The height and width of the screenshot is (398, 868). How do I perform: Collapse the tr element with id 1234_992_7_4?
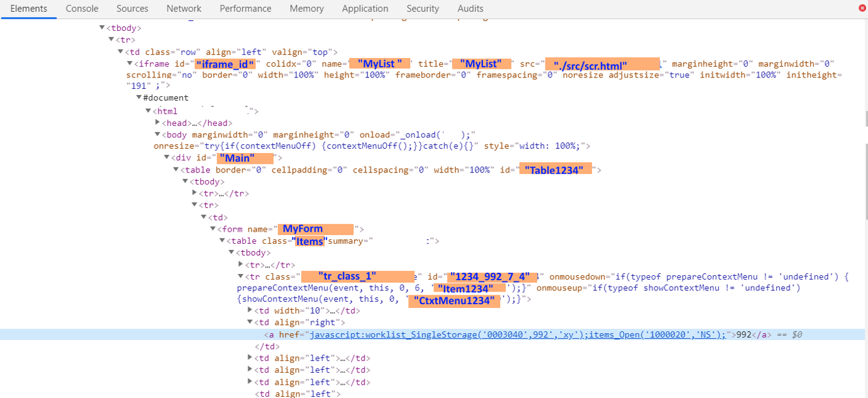coord(240,276)
